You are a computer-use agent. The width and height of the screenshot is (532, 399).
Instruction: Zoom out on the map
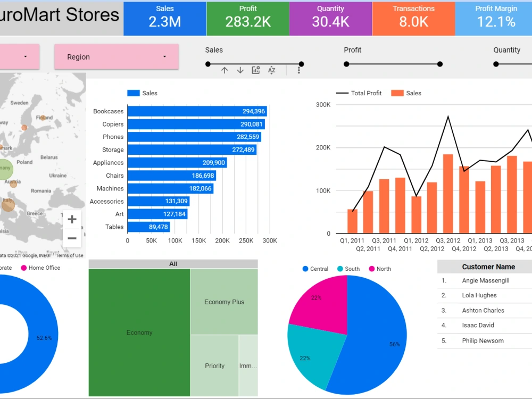tap(72, 238)
